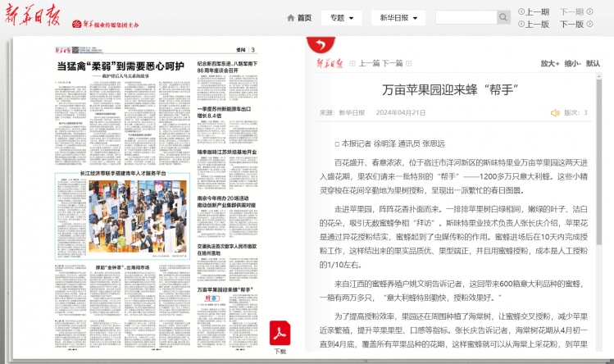Download the page via the PDF icon
The height and width of the screenshot is (364, 614).
[x=280, y=333]
